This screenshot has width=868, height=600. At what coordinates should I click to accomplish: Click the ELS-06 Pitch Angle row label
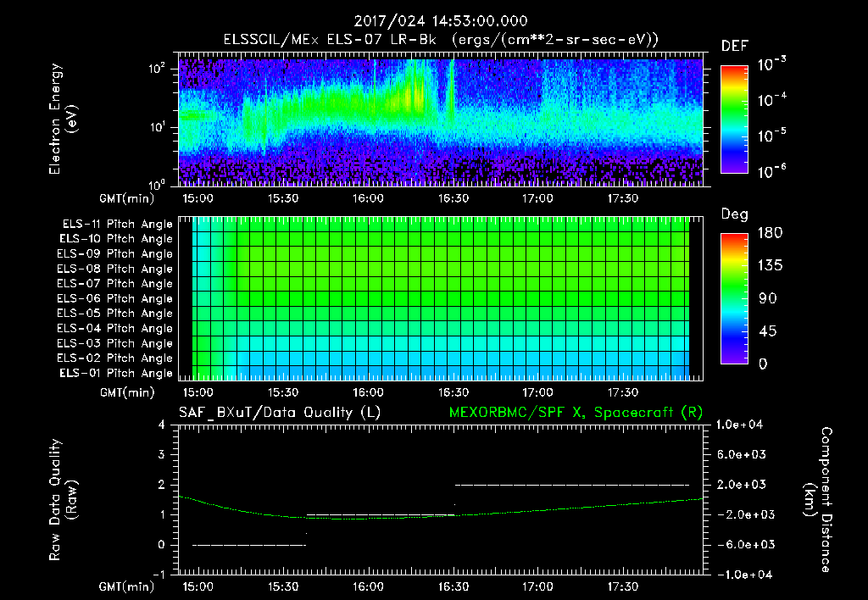115,298
